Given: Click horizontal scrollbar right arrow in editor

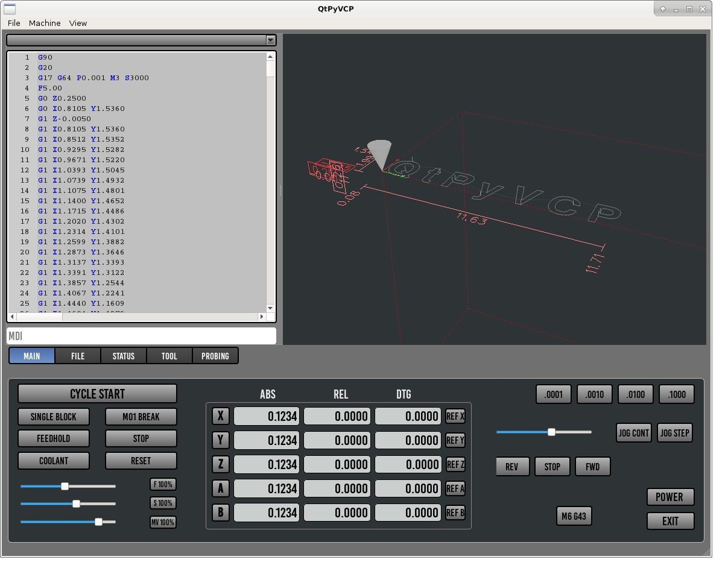Looking at the screenshot, I should coord(262,317).
